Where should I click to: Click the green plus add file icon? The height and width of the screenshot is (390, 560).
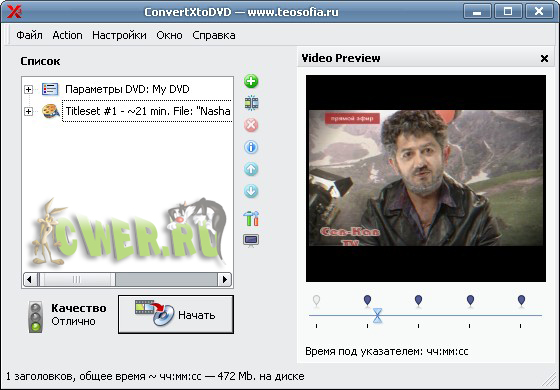click(x=251, y=81)
